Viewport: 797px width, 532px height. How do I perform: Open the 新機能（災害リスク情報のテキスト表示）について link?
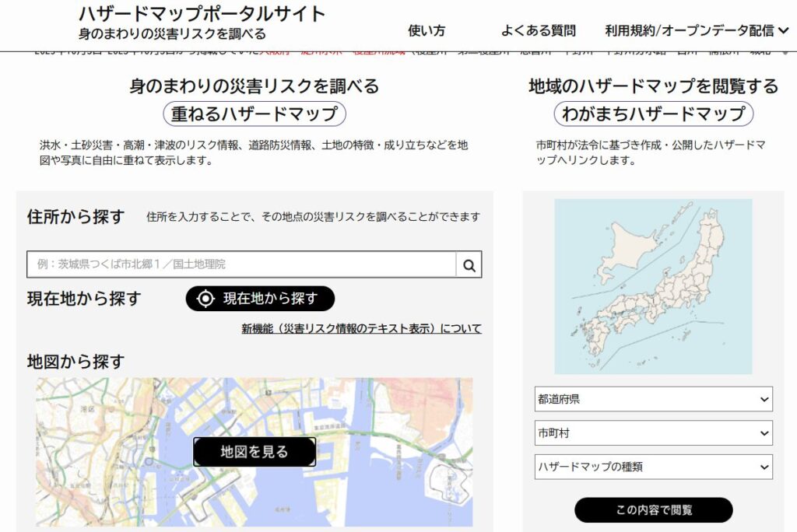[x=361, y=329]
